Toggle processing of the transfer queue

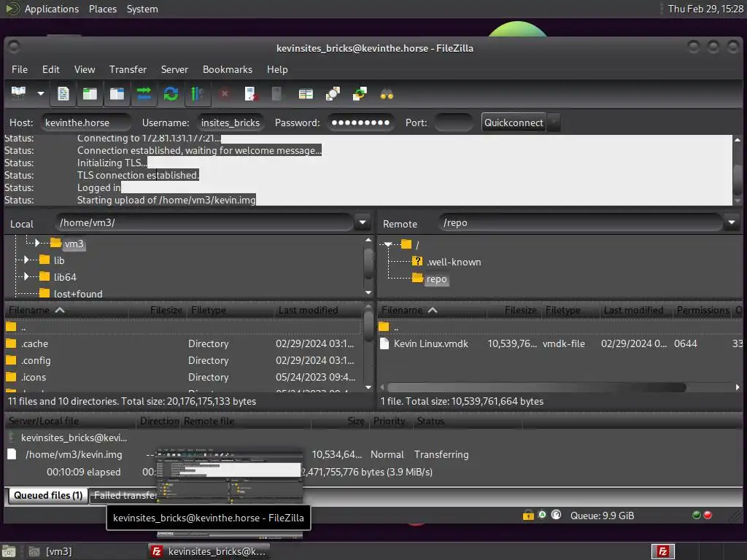197,93
